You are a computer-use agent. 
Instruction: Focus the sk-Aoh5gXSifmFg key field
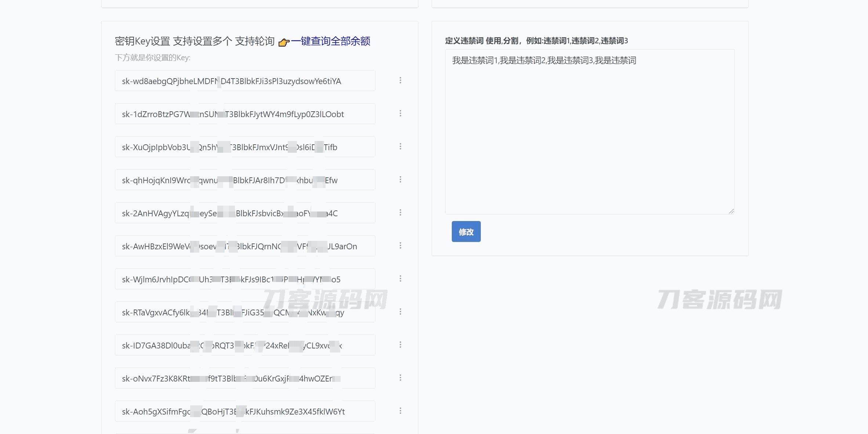245,411
